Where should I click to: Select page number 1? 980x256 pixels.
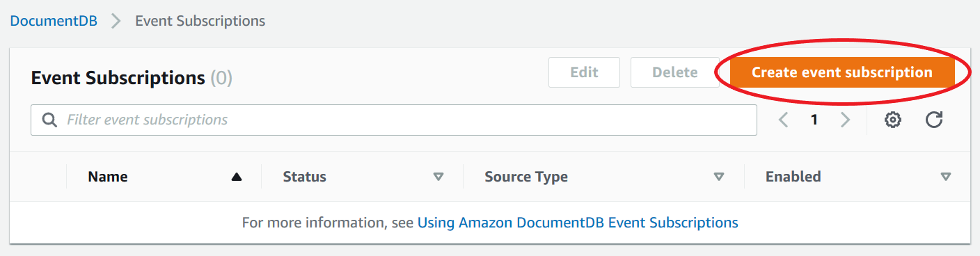[x=814, y=120]
